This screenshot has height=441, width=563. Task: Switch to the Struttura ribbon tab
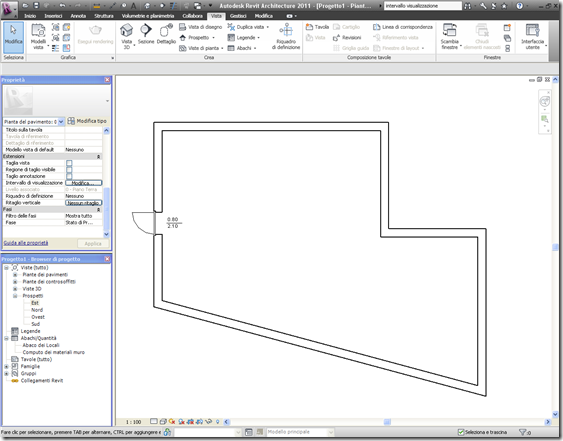click(104, 16)
